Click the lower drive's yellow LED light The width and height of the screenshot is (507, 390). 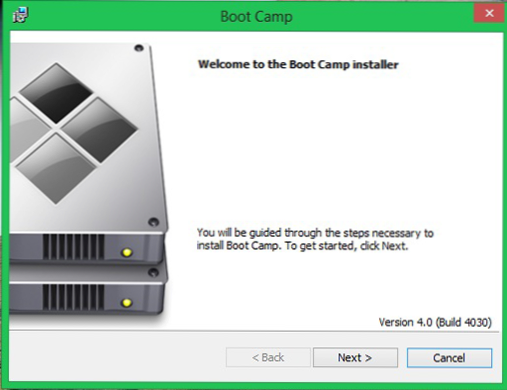pyautogui.click(x=126, y=302)
